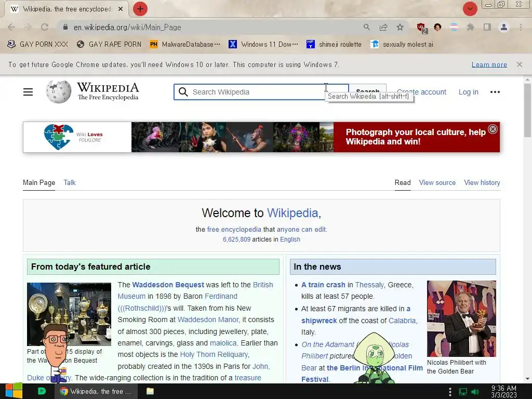532x399 pixels.
Task: Open the Wiki Loves Folklore banner
Action: (x=261, y=137)
